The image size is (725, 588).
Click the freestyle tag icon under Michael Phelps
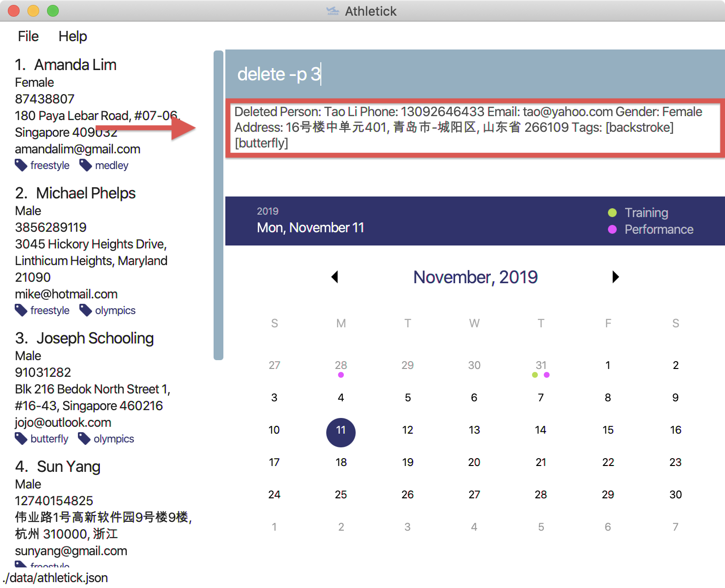click(x=21, y=310)
